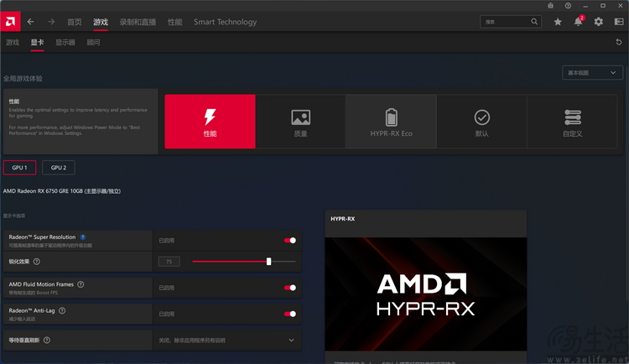
Task: Open help question mark in title bar
Action: pyautogui.click(x=568, y=6)
